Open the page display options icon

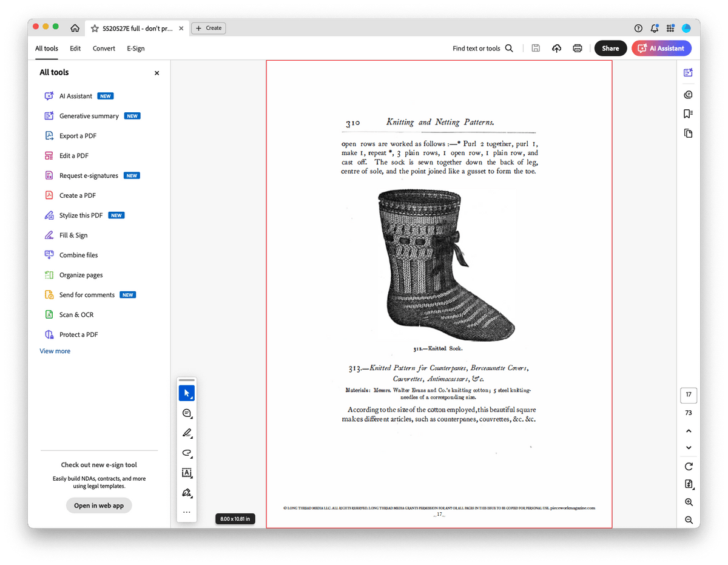(689, 484)
